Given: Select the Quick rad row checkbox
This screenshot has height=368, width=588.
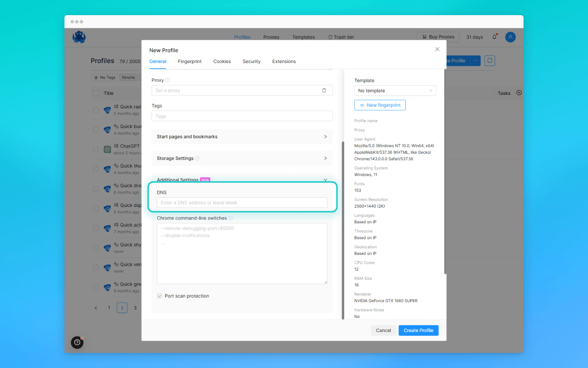Looking at the screenshot, I should pos(96,110).
